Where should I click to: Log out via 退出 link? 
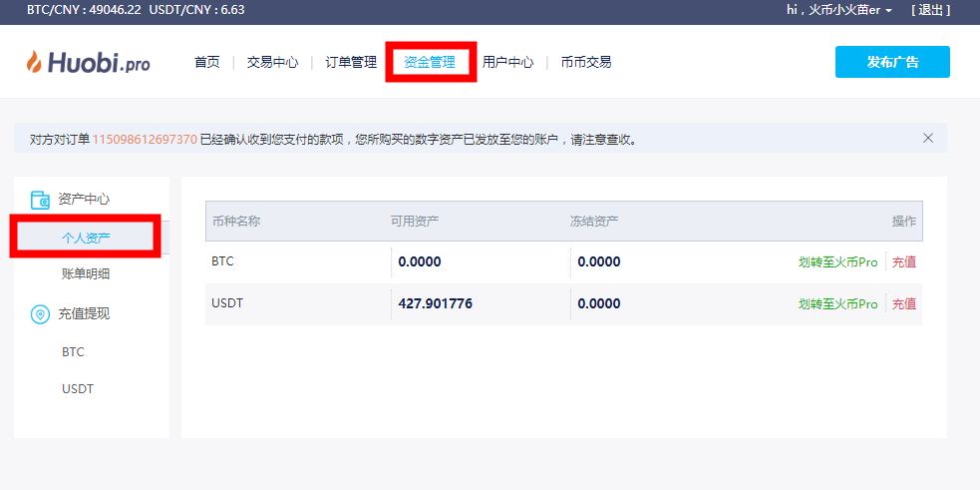(x=930, y=10)
